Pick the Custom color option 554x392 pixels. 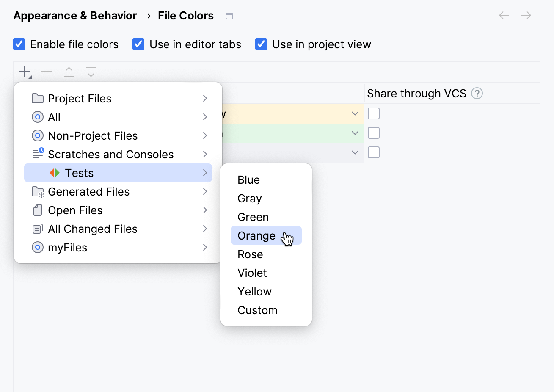[x=257, y=310]
